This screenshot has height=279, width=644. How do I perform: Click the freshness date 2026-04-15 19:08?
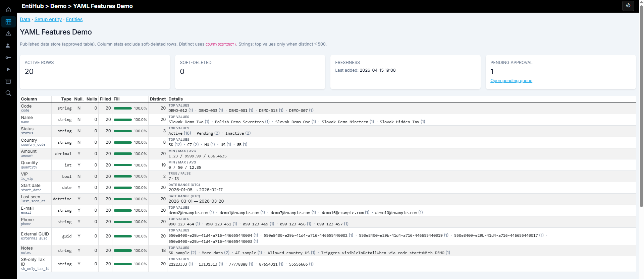pyautogui.click(x=378, y=70)
